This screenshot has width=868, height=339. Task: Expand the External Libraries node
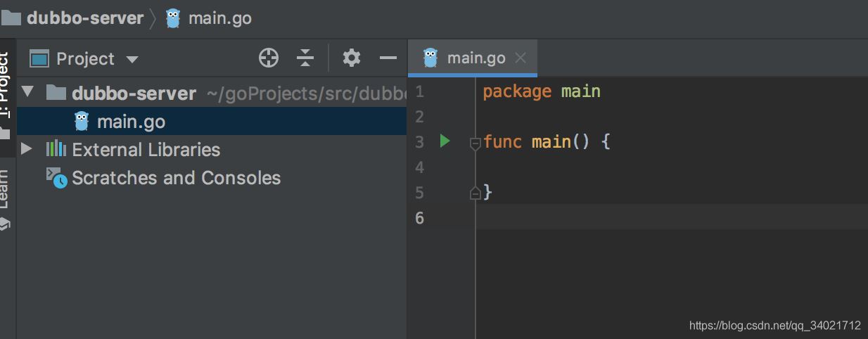(x=27, y=149)
